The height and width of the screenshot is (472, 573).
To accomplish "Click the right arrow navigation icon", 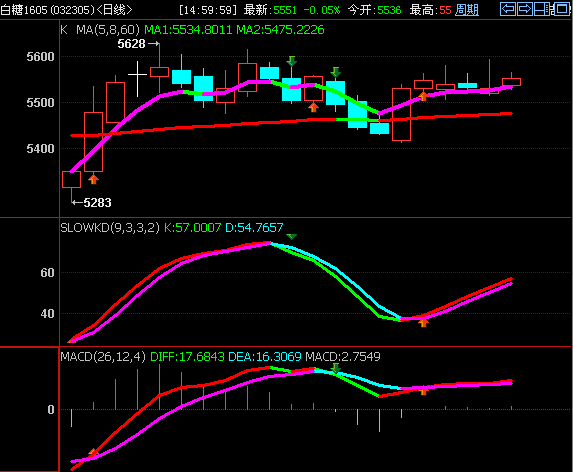I will [x=525, y=9].
